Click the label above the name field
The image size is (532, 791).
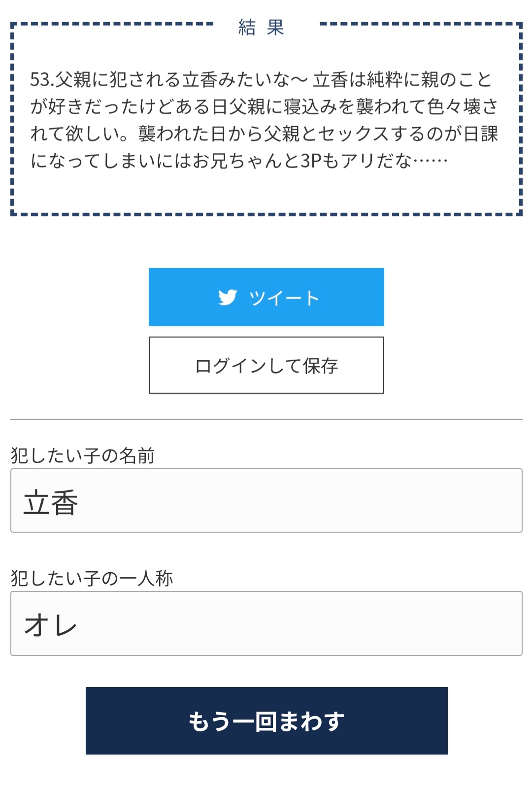83,456
